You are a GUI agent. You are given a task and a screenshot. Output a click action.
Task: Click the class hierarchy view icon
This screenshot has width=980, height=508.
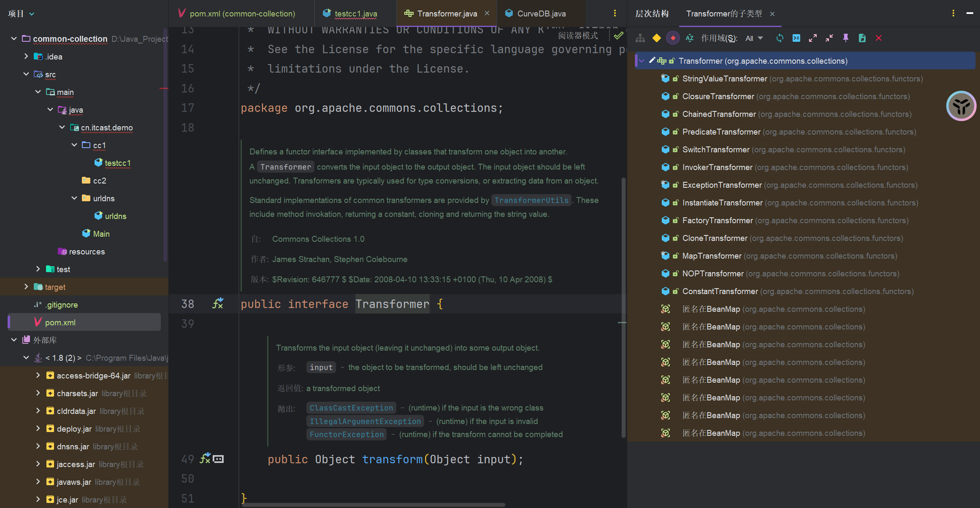[640, 38]
